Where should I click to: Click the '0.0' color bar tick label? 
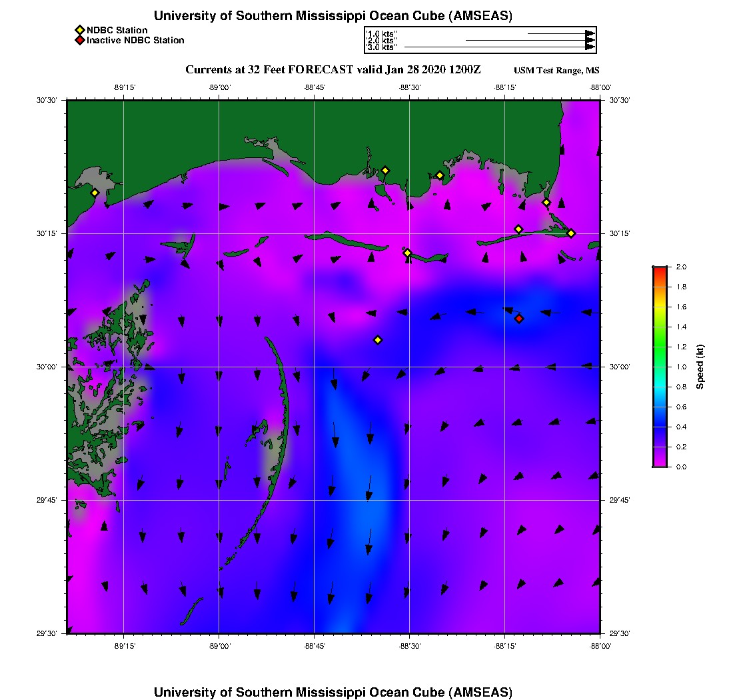click(x=681, y=467)
